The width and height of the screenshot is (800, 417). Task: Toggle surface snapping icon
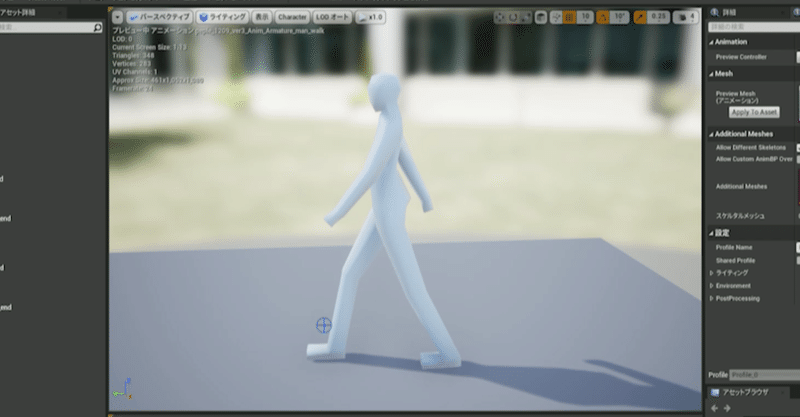click(x=556, y=17)
